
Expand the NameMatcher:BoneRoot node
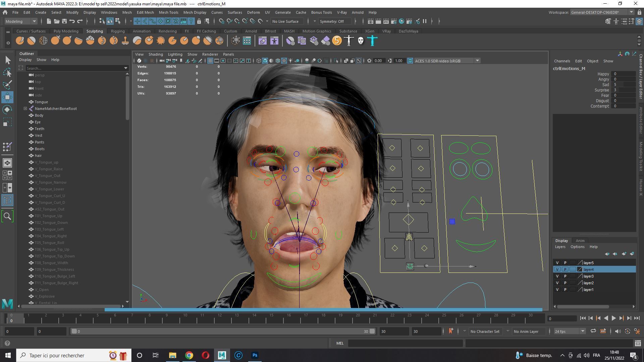[25, 109]
